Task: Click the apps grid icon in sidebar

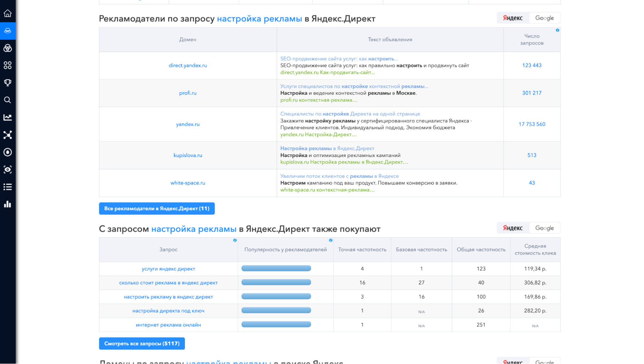Action: tap(8, 65)
